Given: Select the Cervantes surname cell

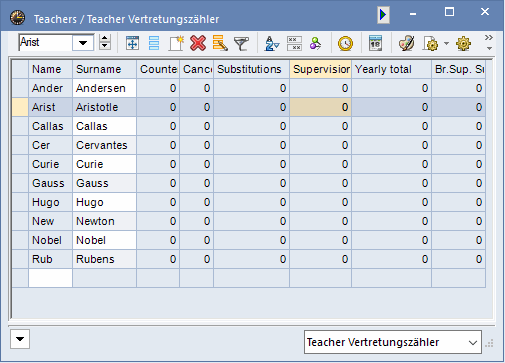Looking at the screenshot, I should click(104, 145).
